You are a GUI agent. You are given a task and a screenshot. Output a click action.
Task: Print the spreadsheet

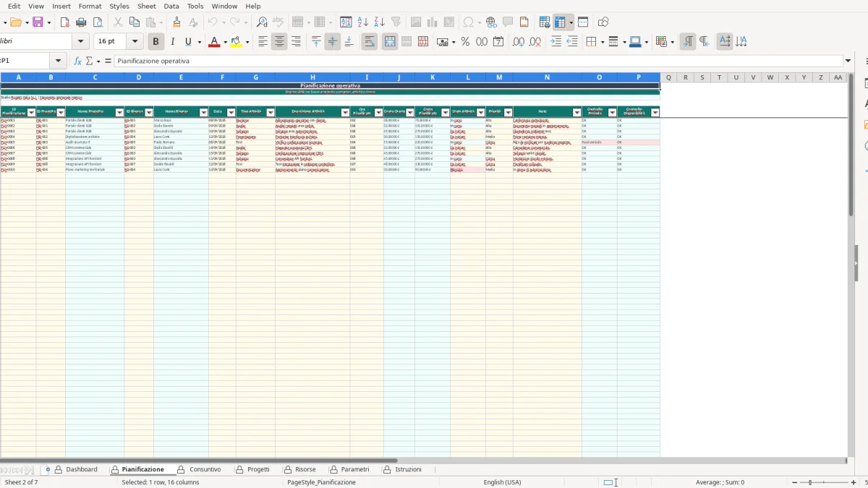[81, 22]
